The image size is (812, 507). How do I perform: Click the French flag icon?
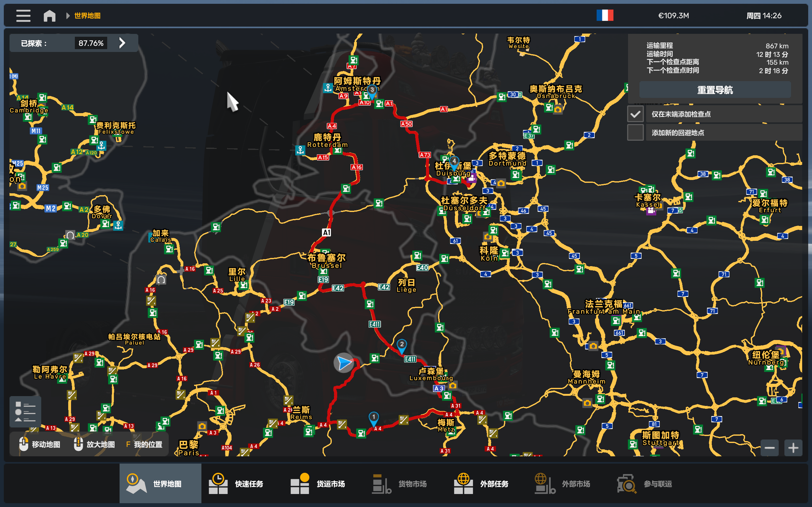[605, 16]
